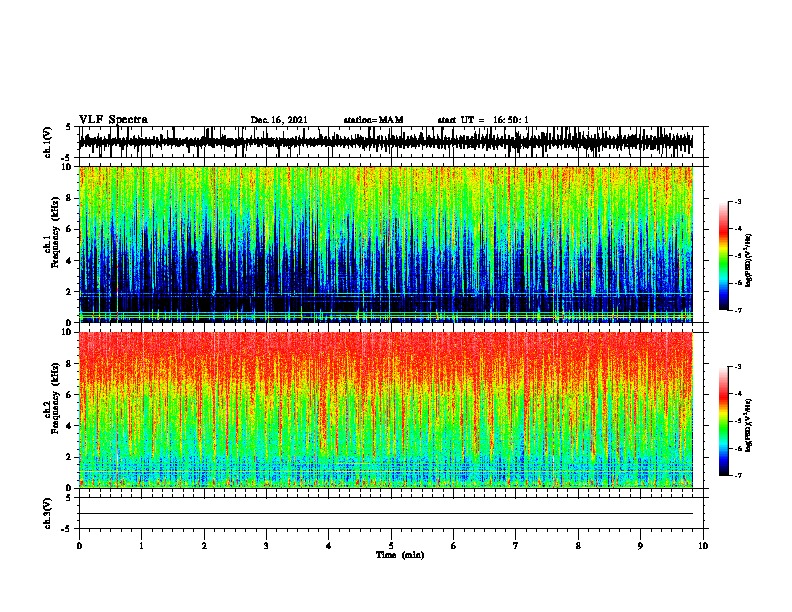Screen dimensions: 792x612
Task: Click the time axis tick label "1"
Action: point(142,546)
